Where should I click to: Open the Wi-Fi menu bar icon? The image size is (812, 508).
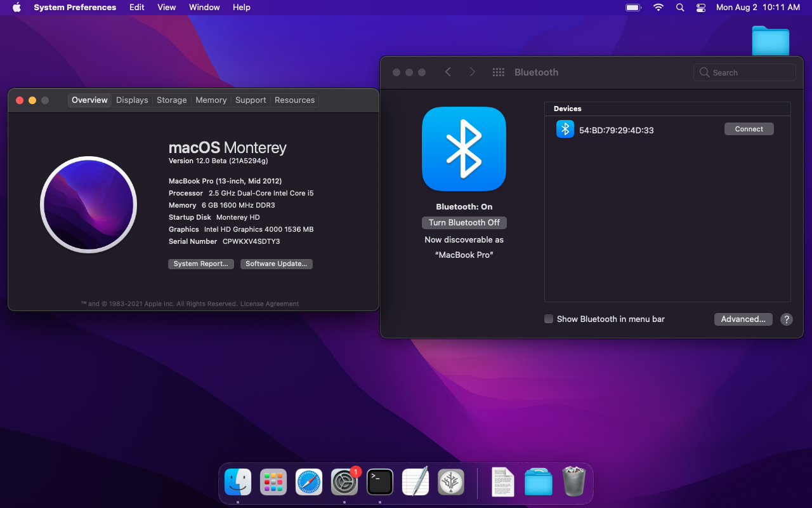(x=658, y=8)
